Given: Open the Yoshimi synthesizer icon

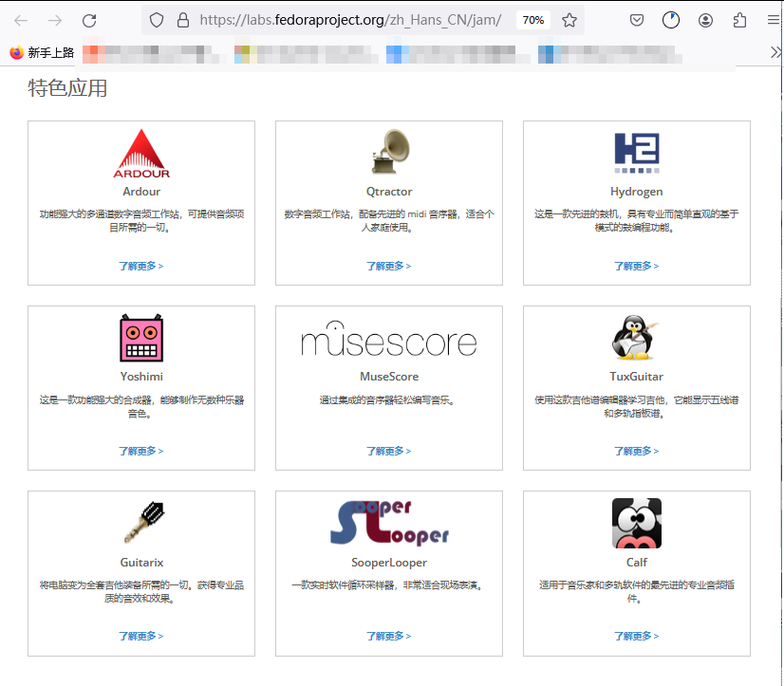Looking at the screenshot, I should coord(140,337).
